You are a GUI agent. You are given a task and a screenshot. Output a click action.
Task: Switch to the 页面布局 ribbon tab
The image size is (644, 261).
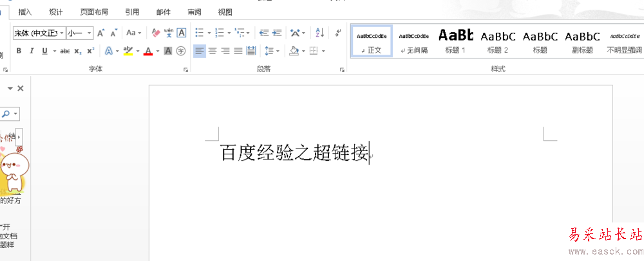(x=94, y=12)
